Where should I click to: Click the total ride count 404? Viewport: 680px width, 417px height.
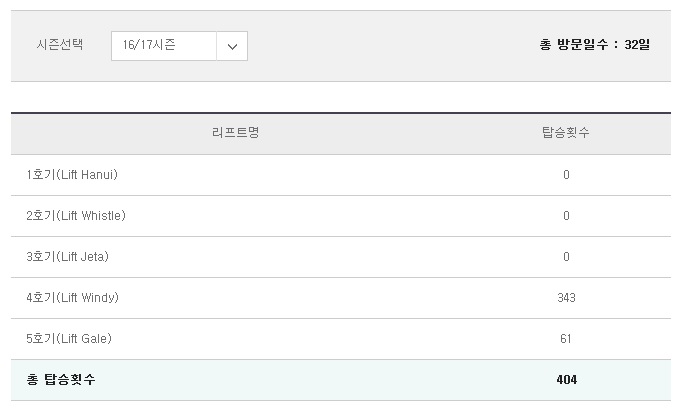567,380
